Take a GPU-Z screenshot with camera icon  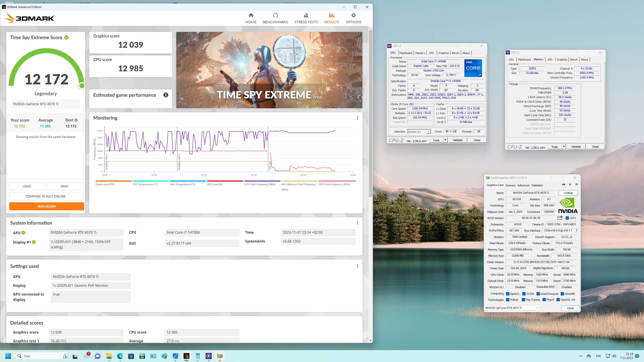(563, 184)
